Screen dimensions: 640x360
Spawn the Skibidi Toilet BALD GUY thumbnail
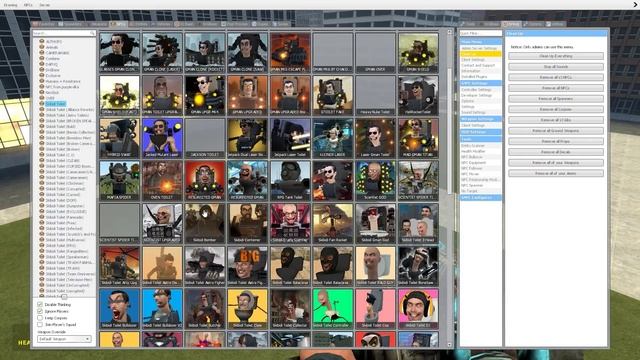coord(376,266)
